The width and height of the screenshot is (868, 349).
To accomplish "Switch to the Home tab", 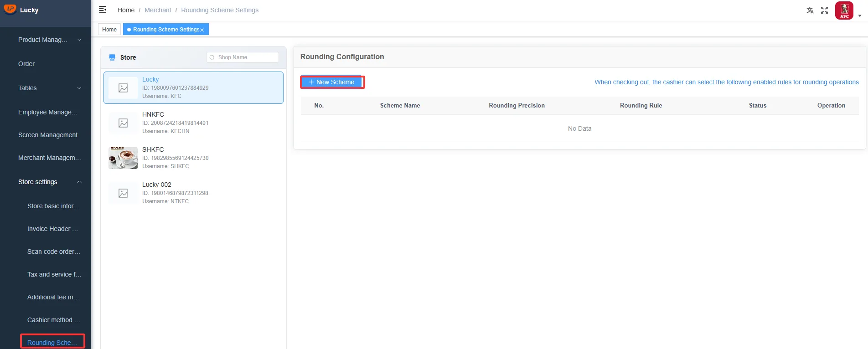I will click(x=109, y=30).
